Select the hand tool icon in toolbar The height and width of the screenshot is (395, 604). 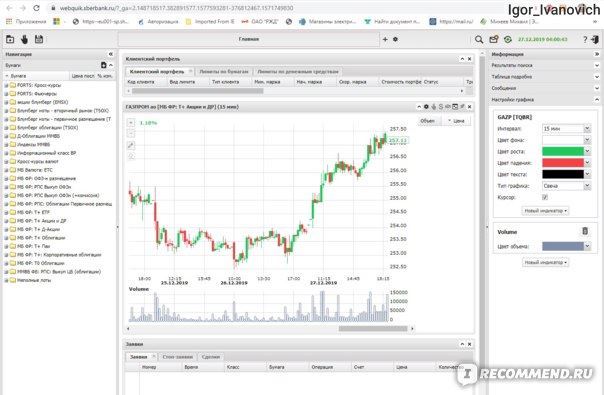24,39
